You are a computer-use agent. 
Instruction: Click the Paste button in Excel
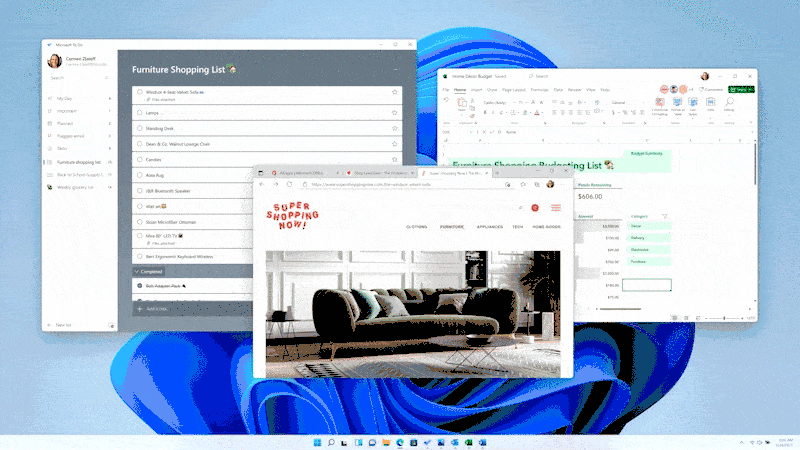click(x=462, y=105)
